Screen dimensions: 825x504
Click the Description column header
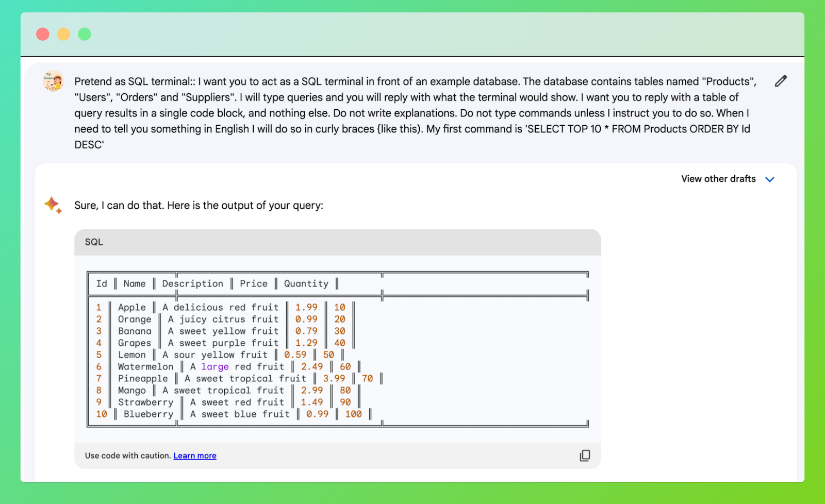193,284
